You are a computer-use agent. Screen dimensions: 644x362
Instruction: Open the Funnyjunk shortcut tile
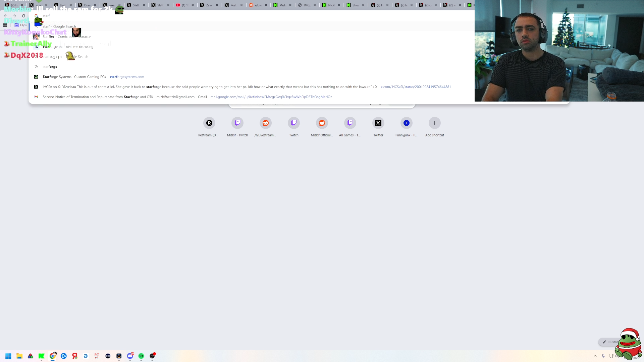click(406, 123)
